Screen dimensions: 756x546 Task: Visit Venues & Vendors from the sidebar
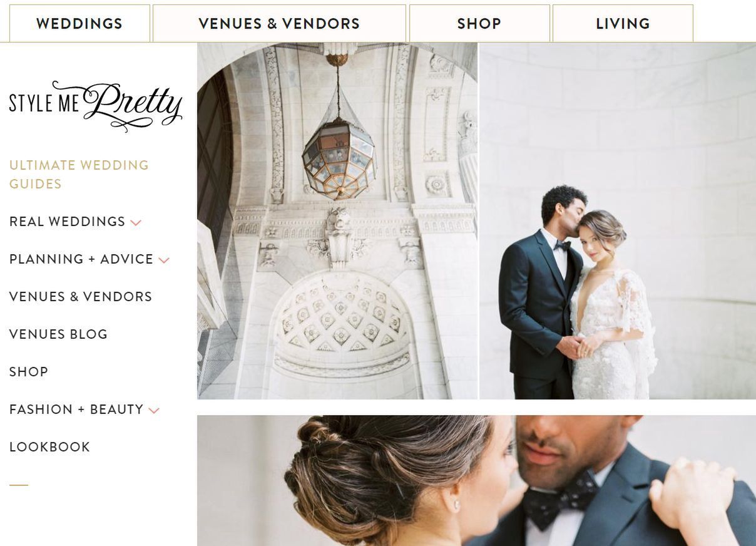coord(81,297)
